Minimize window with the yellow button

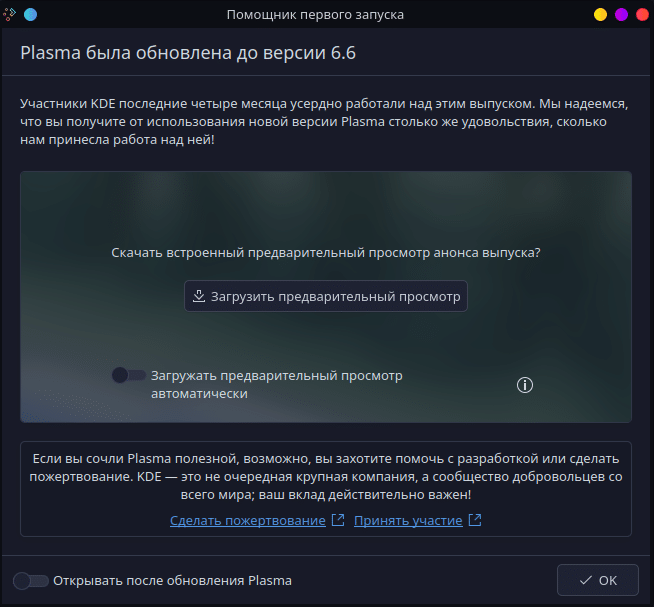tap(600, 15)
